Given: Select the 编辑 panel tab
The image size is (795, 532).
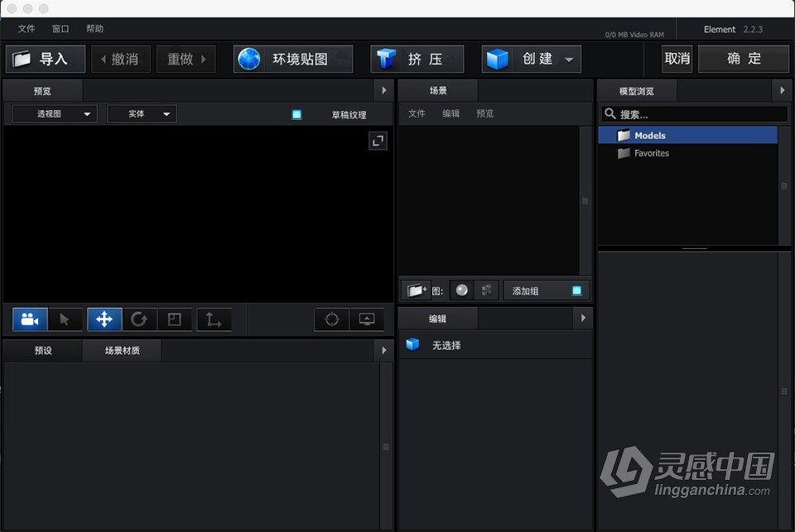Looking at the screenshot, I should [437, 319].
